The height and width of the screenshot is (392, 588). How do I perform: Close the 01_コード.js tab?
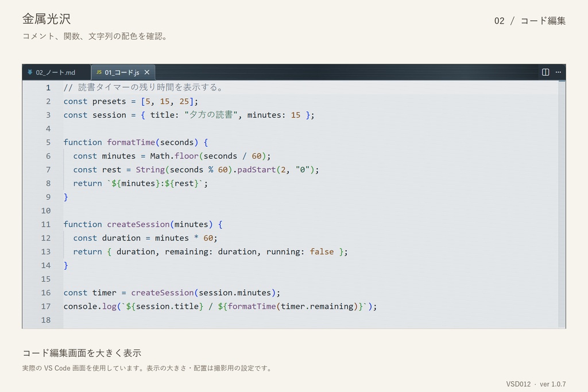click(x=147, y=72)
